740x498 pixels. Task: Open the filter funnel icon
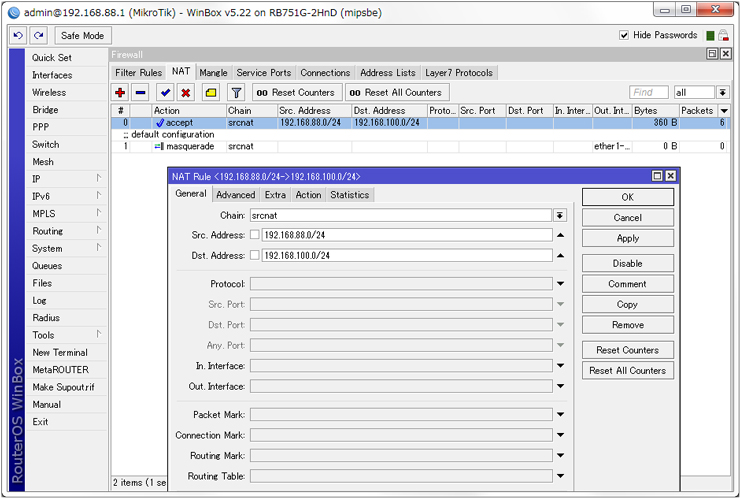tap(237, 93)
